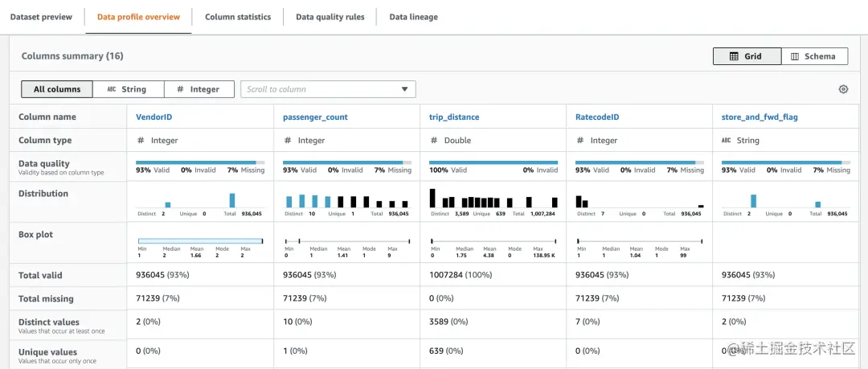
Task: Open the store_and_fwd_flag column link
Action: 759,117
